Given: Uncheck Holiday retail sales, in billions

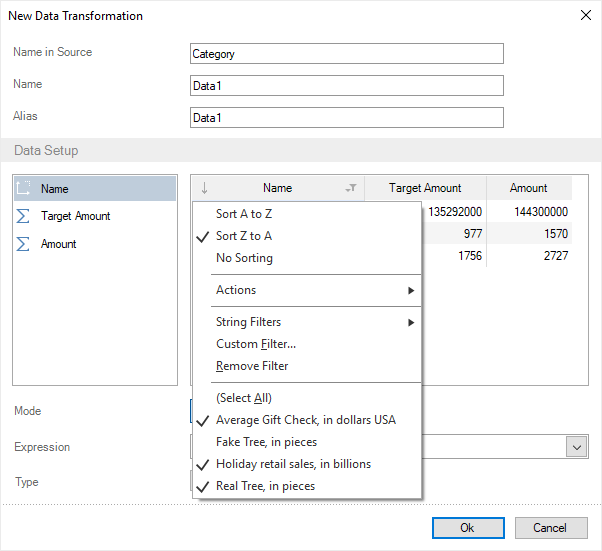Looking at the screenshot, I should [293, 464].
